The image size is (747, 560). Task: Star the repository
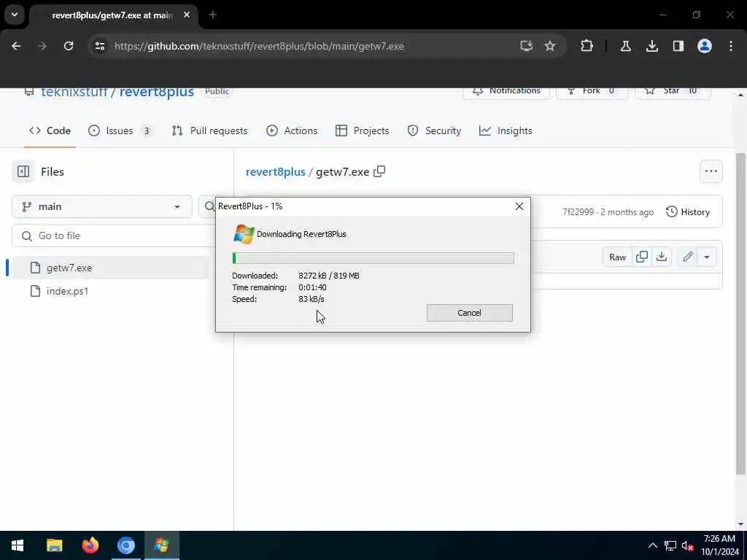(673, 91)
